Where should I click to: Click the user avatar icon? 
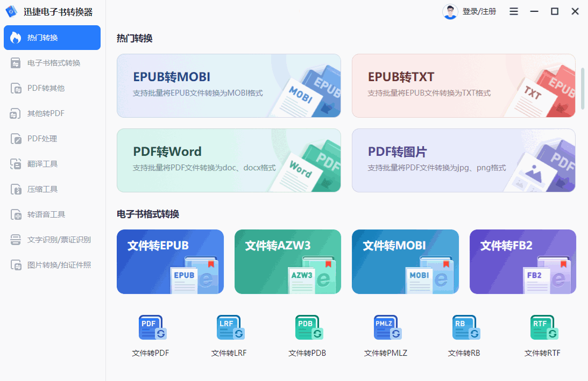(x=450, y=11)
